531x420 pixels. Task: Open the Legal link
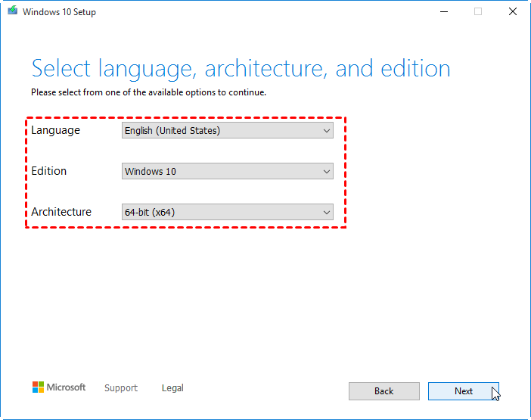click(172, 388)
